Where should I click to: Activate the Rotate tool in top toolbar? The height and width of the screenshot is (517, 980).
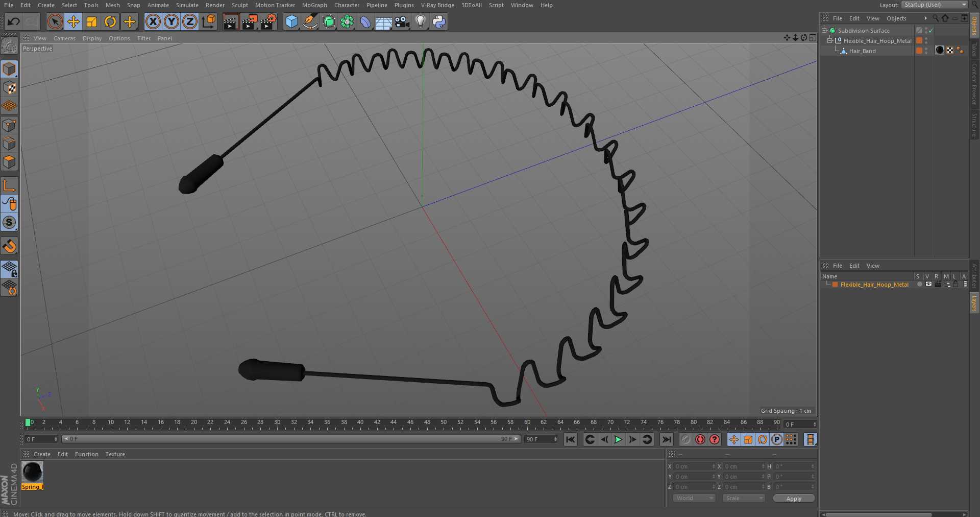[110, 21]
